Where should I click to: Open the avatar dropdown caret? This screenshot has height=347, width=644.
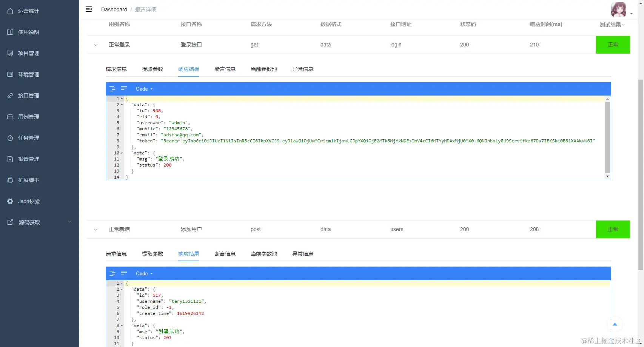(632, 14)
